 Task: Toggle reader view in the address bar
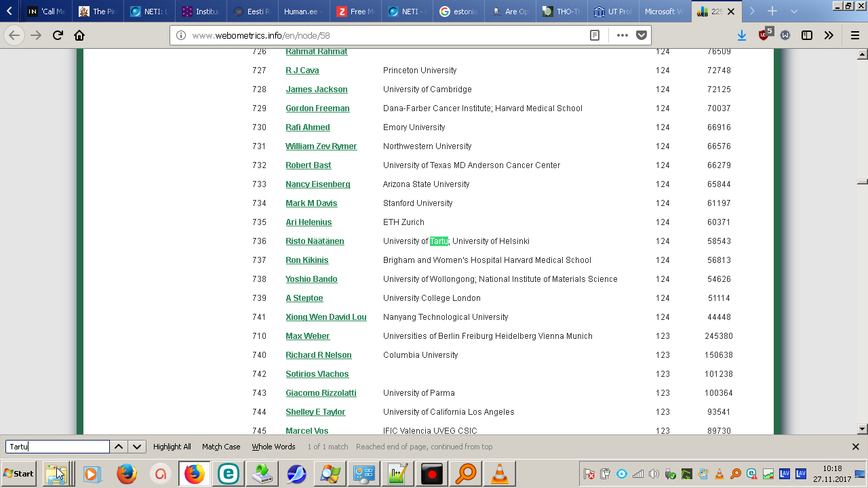pyautogui.click(x=595, y=35)
